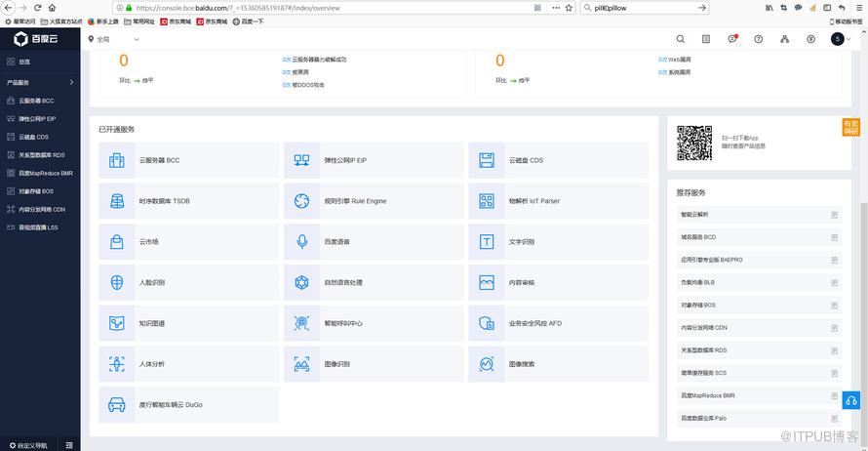Click the orange 有奖调研 survey tab

[850, 127]
